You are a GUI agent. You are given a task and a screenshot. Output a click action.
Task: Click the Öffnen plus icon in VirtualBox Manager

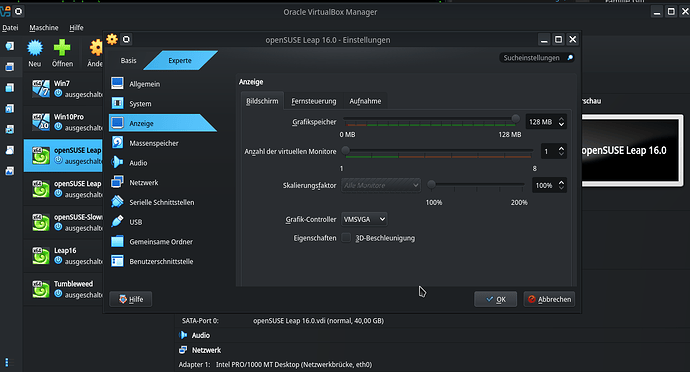62,48
